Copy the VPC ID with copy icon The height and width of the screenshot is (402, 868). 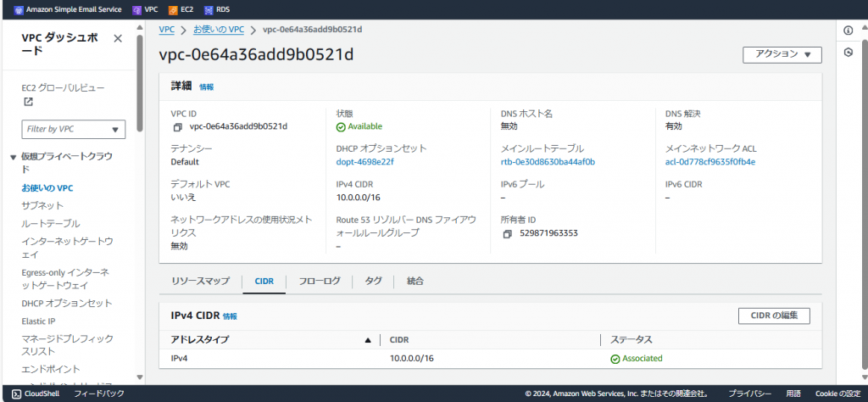point(177,127)
